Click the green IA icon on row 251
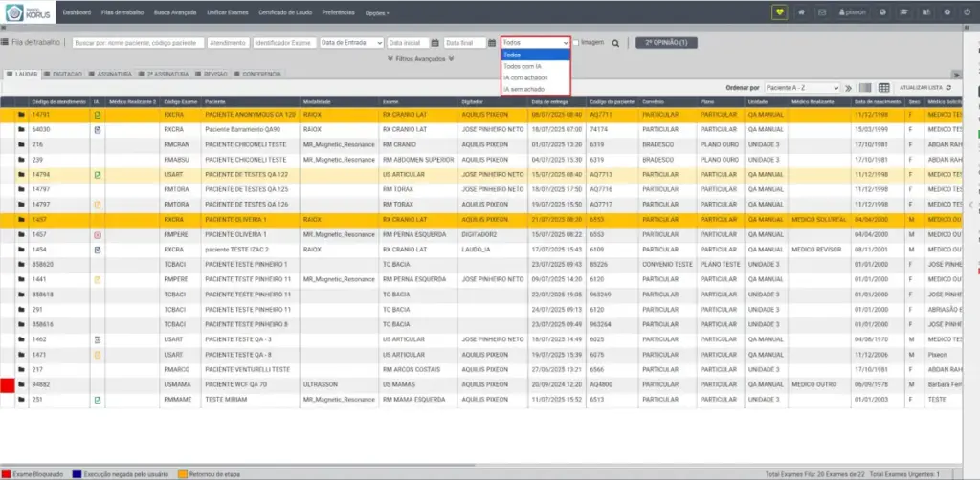 coord(97,400)
